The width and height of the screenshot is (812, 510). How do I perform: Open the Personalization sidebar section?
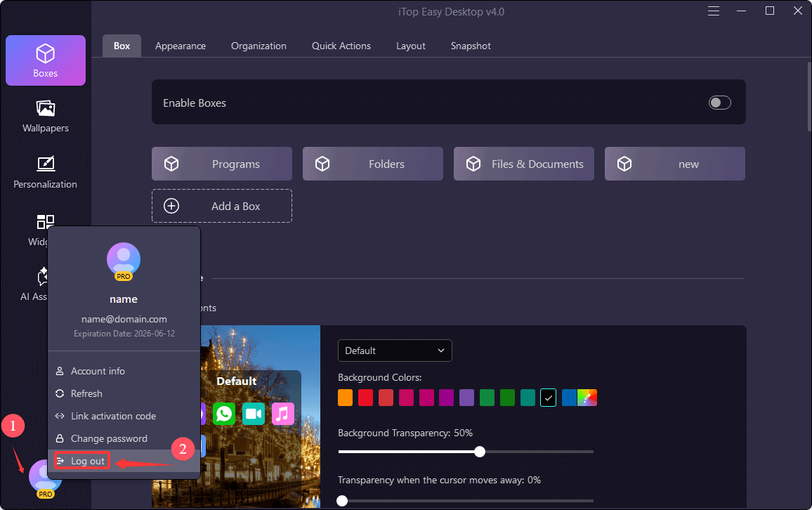[x=46, y=172]
